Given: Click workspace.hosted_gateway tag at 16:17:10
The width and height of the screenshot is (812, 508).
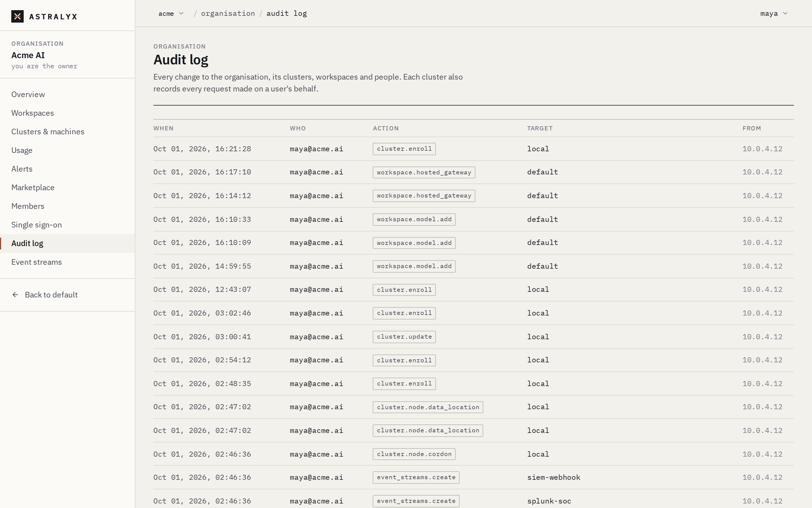Looking at the screenshot, I should click(x=424, y=172).
